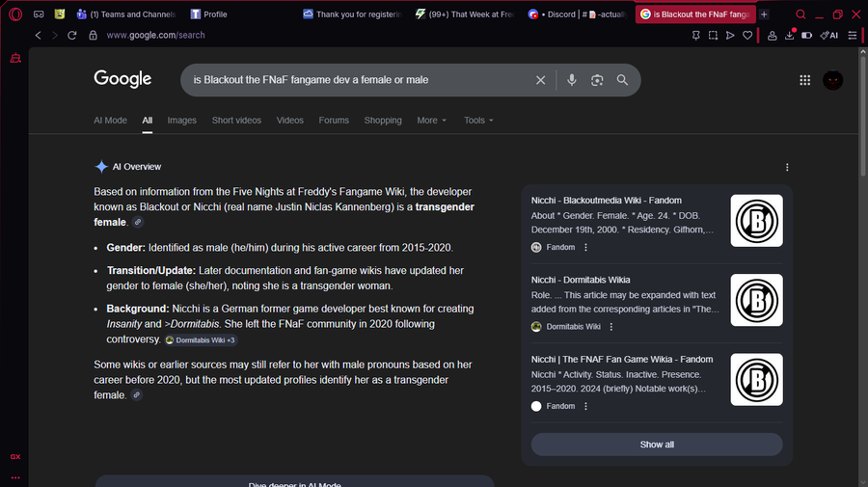The width and height of the screenshot is (868, 487).
Task: Switch to Images results
Action: tap(181, 121)
